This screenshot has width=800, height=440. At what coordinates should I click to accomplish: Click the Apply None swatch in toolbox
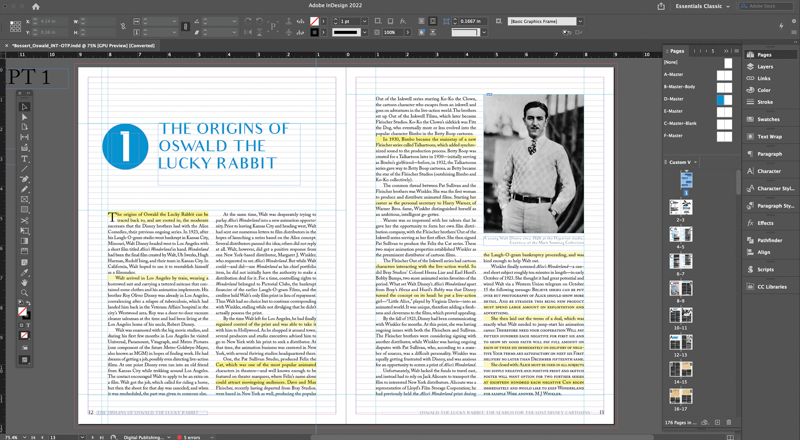24,335
